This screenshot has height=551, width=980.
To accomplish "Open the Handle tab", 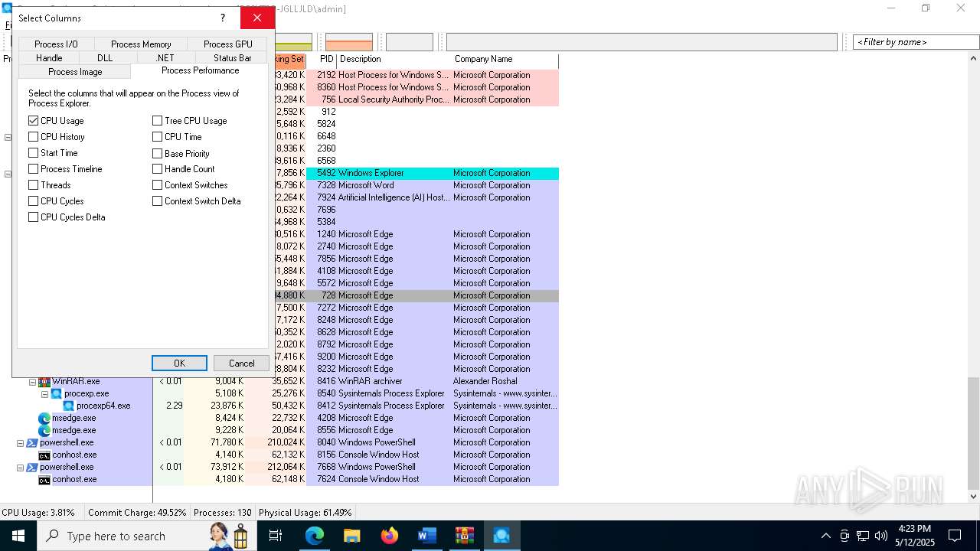I will click(49, 58).
